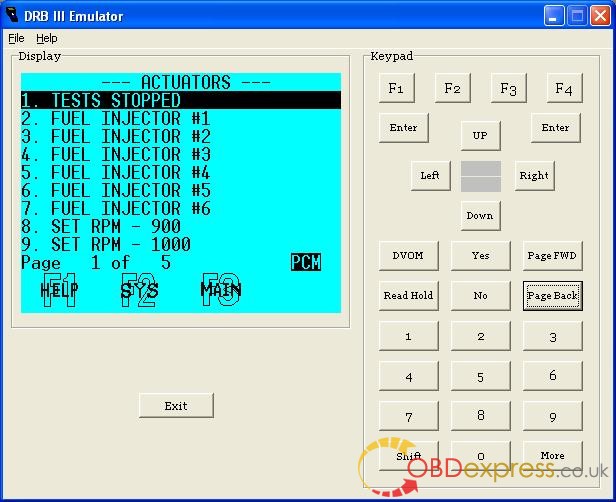Click number 0 on the keypad
Image resolution: width=616 pixels, height=502 pixels.
[x=481, y=456]
